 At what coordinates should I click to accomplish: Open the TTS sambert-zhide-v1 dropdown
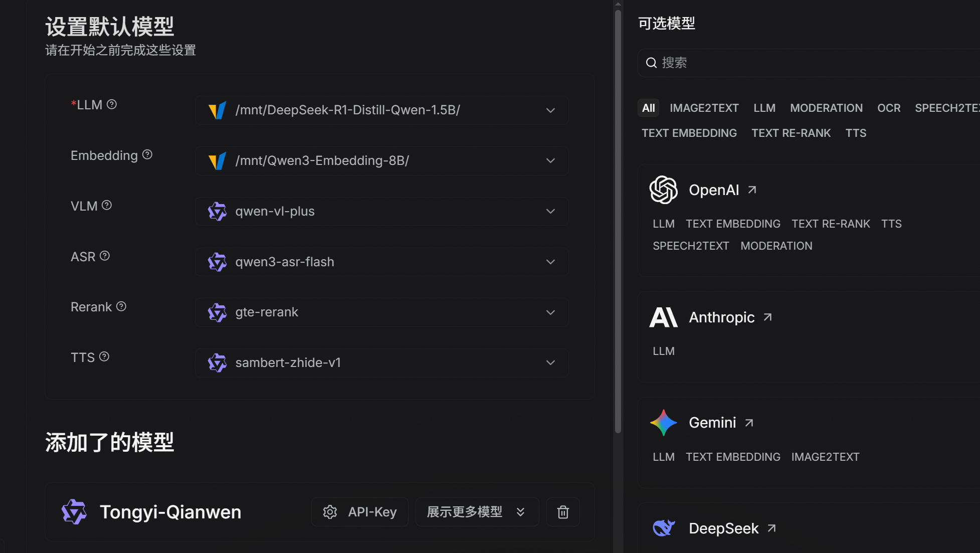tap(382, 362)
